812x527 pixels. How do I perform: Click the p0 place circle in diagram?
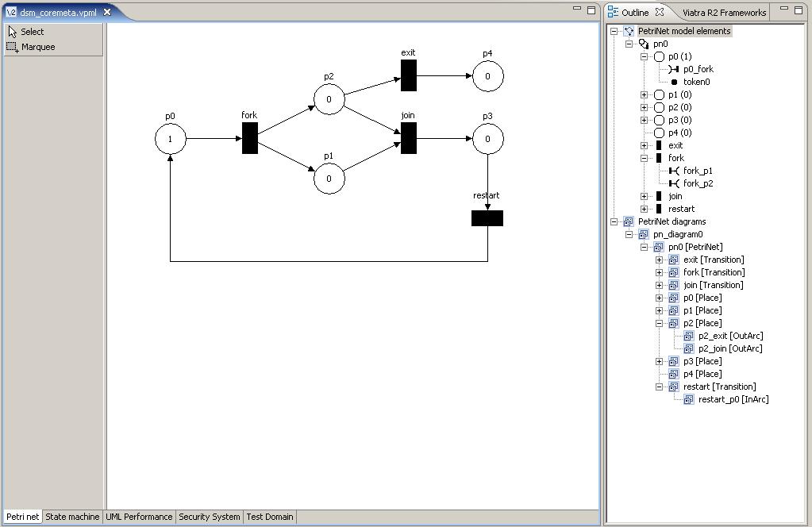(x=171, y=139)
